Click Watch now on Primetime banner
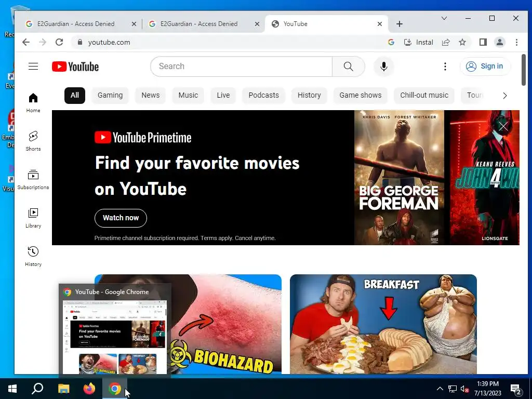This screenshot has height=399, width=532. (121, 218)
